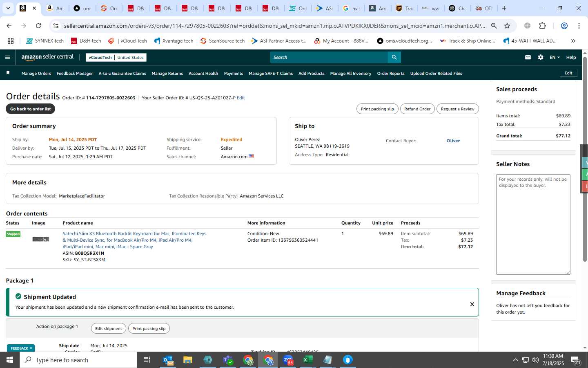This screenshot has width=588, height=368.
Task: Show more bookmarks chevron
Action: [573, 41]
